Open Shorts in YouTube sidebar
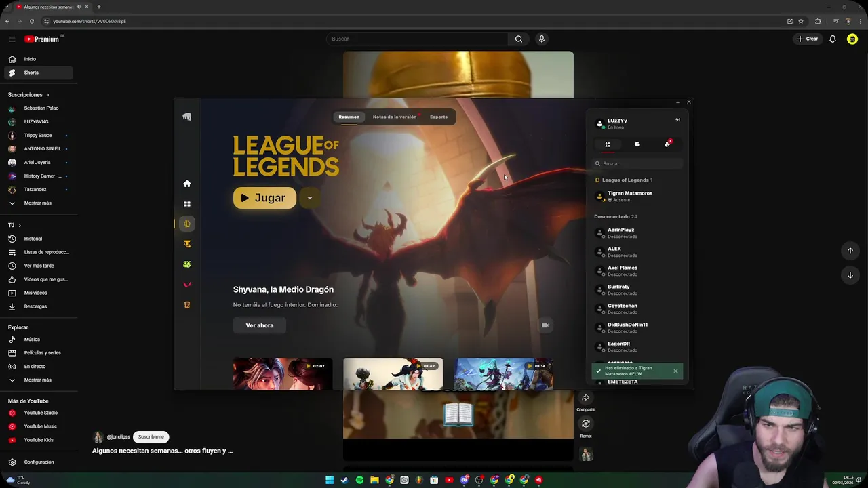This screenshot has height=488, width=868. click(38, 73)
